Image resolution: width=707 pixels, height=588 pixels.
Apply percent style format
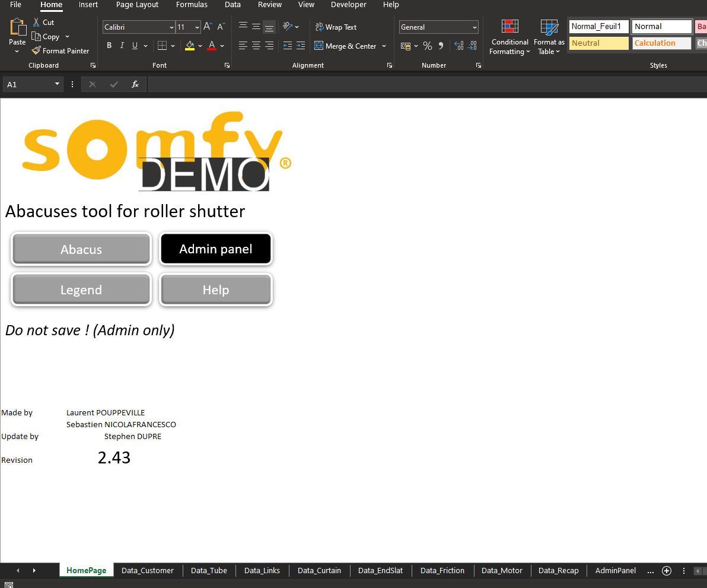pos(428,46)
